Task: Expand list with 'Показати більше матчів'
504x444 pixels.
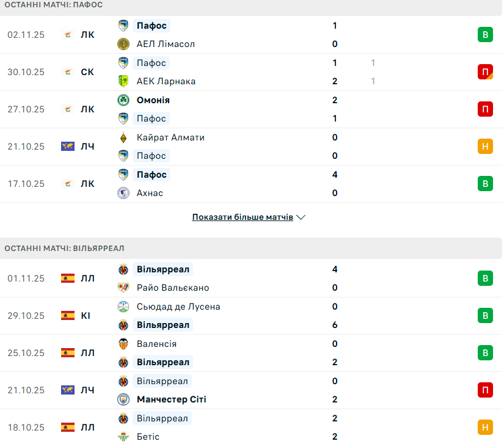Action: [243, 217]
